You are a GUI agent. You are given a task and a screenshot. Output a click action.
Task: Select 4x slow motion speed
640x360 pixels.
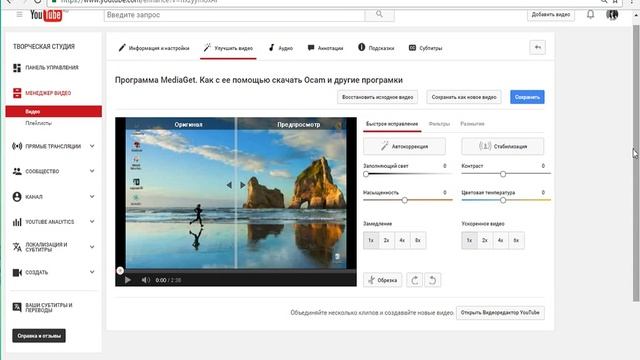point(402,240)
